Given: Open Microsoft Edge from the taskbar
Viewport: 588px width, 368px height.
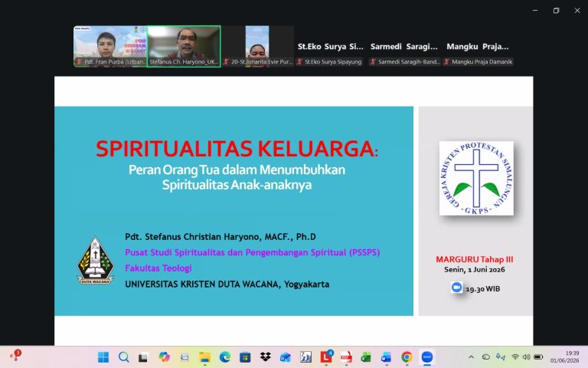Looking at the screenshot, I should [224, 357].
